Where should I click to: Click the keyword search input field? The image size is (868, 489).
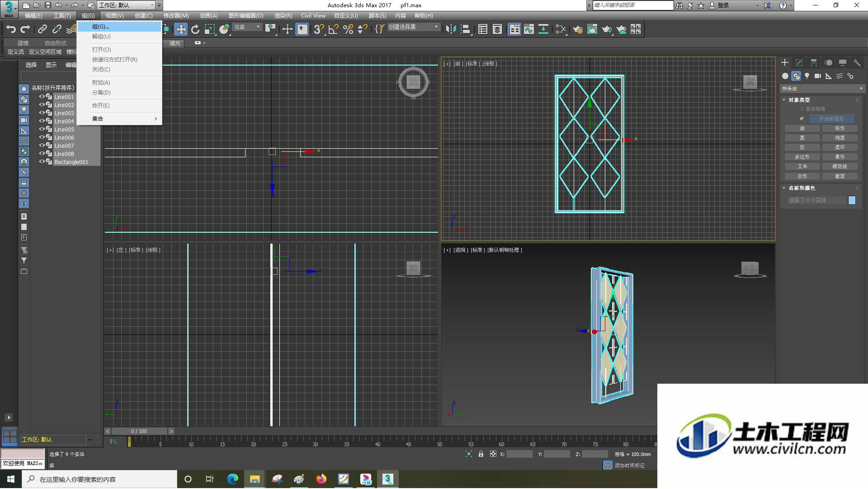pos(633,5)
